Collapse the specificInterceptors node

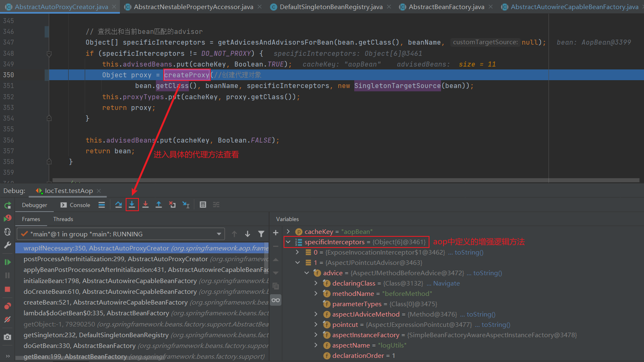pos(289,242)
